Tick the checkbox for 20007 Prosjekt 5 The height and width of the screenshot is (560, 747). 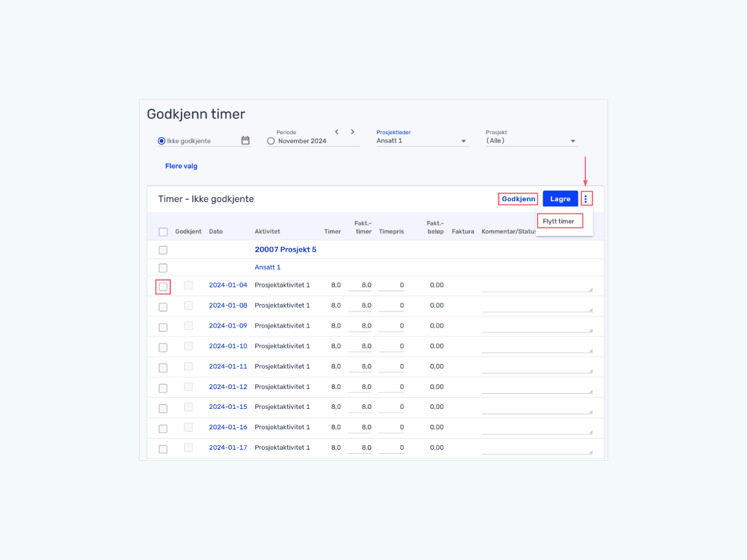click(163, 250)
